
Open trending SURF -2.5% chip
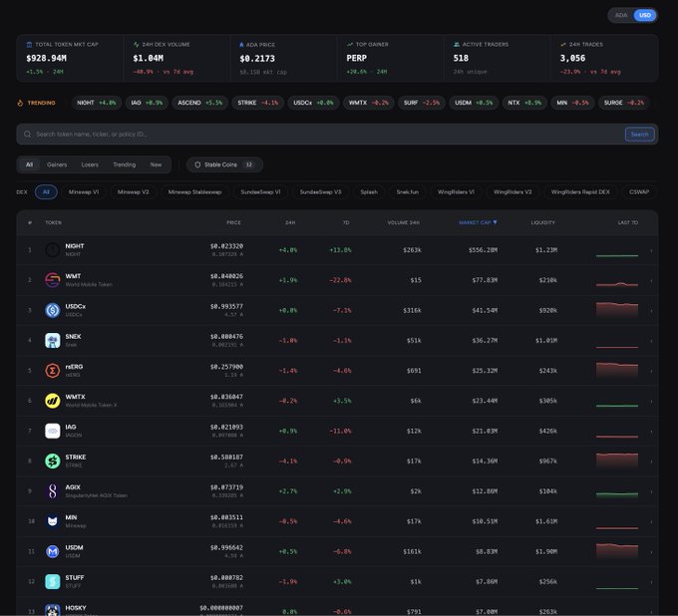[422, 103]
